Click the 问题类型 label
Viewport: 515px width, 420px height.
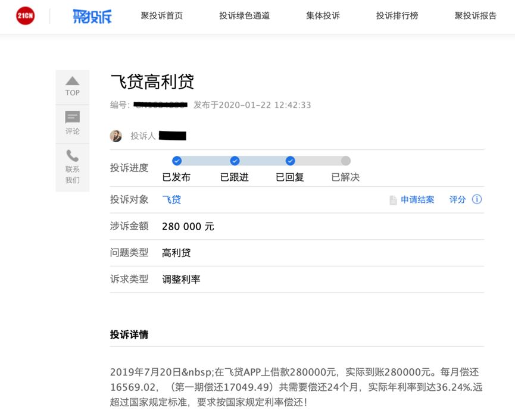pyautogui.click(x=129, y=253)
